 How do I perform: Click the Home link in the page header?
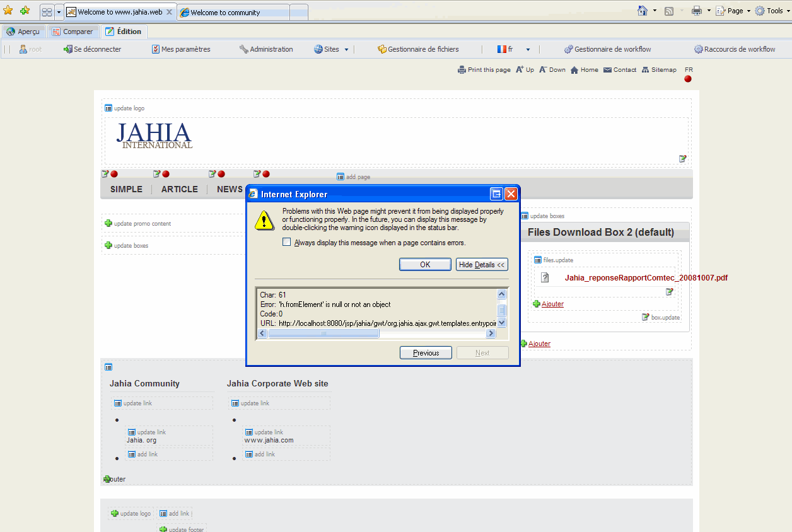585,70
